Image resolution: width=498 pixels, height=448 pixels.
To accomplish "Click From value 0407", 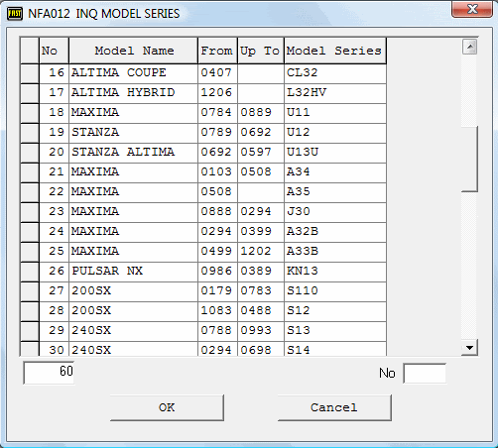I will pos(217,73).
